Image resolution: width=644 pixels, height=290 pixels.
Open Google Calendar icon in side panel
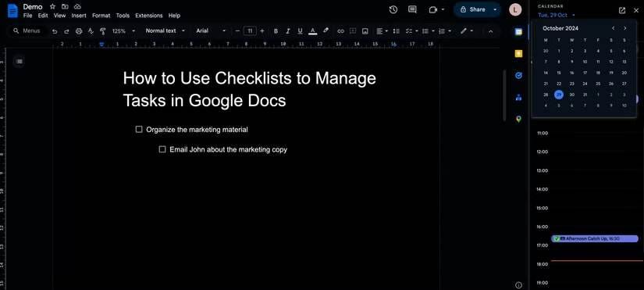point(519,32)
